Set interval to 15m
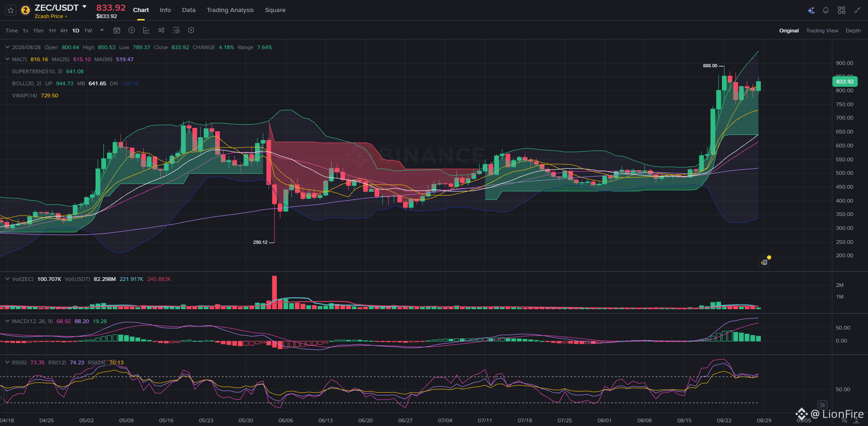The height and width of the screenshot is (426, 868). click(x=38, y=31)
